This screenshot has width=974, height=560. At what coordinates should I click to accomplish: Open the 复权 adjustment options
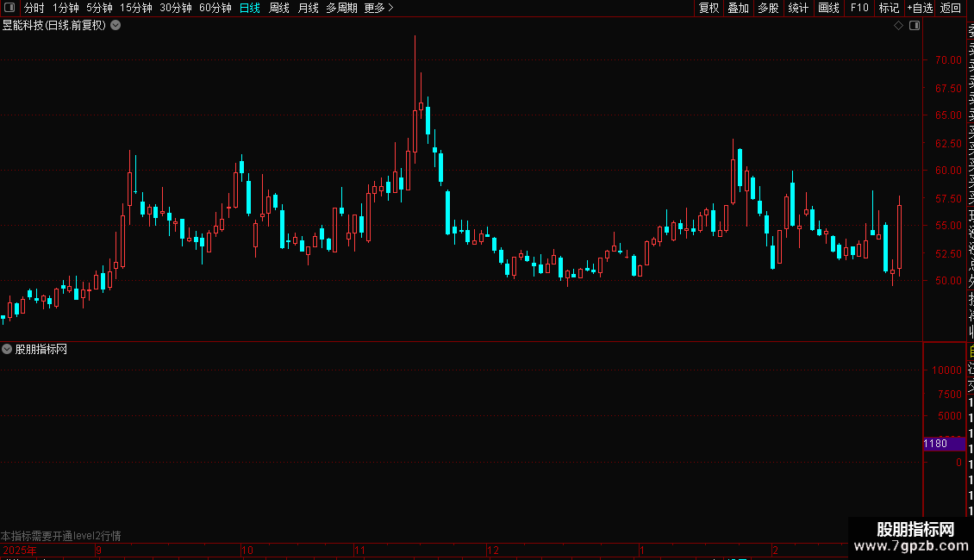point(709,8)
